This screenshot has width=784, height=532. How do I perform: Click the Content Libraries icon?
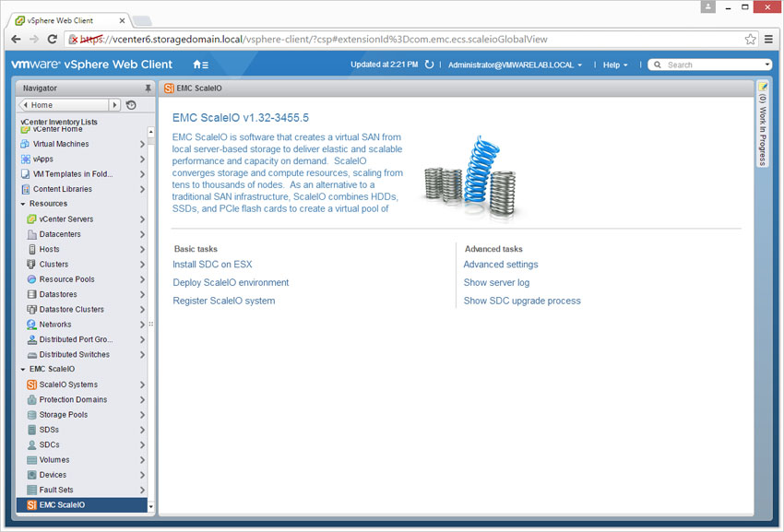pyautogui.click(x=25, y=189)
